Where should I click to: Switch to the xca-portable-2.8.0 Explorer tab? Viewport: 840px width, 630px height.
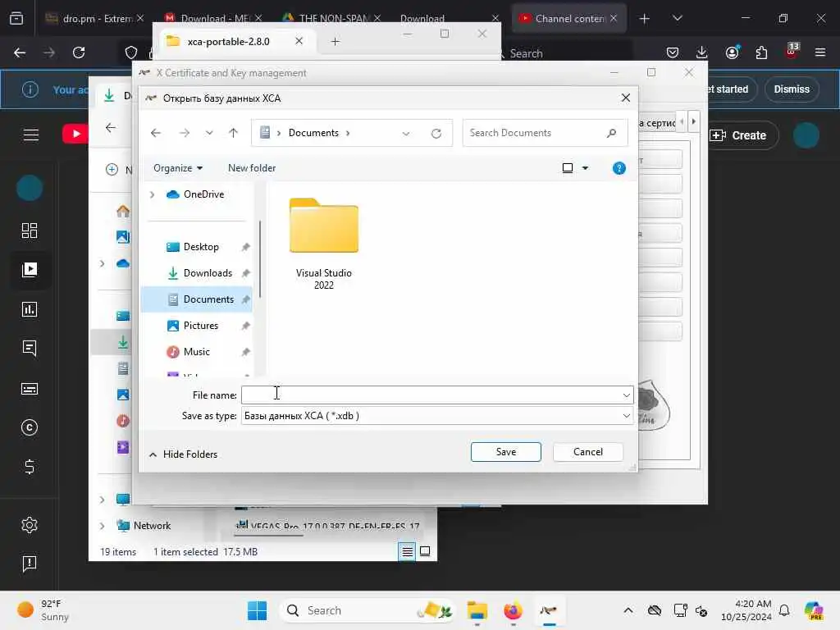click(x=230, y=41)
